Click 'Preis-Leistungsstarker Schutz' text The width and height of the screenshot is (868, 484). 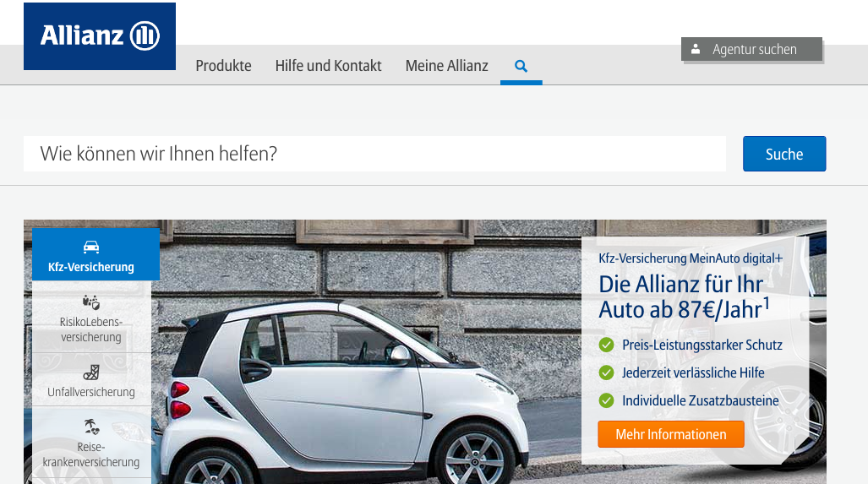click(x=702, y=345)
